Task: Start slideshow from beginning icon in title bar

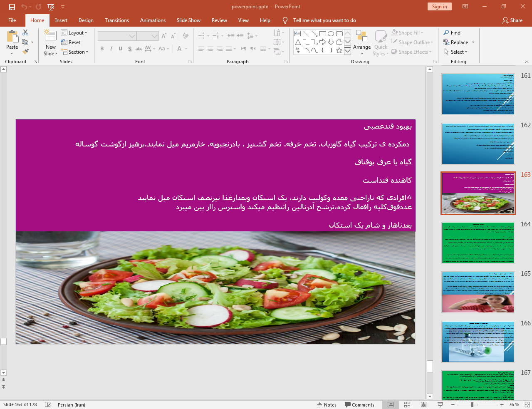Action: tap(51, 7)
